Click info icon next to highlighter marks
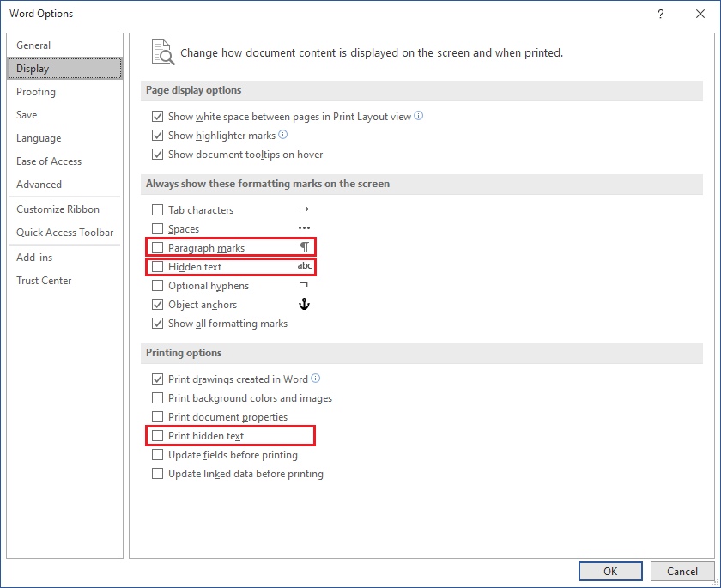The image size is (721, 588). [x=283, y=136]
